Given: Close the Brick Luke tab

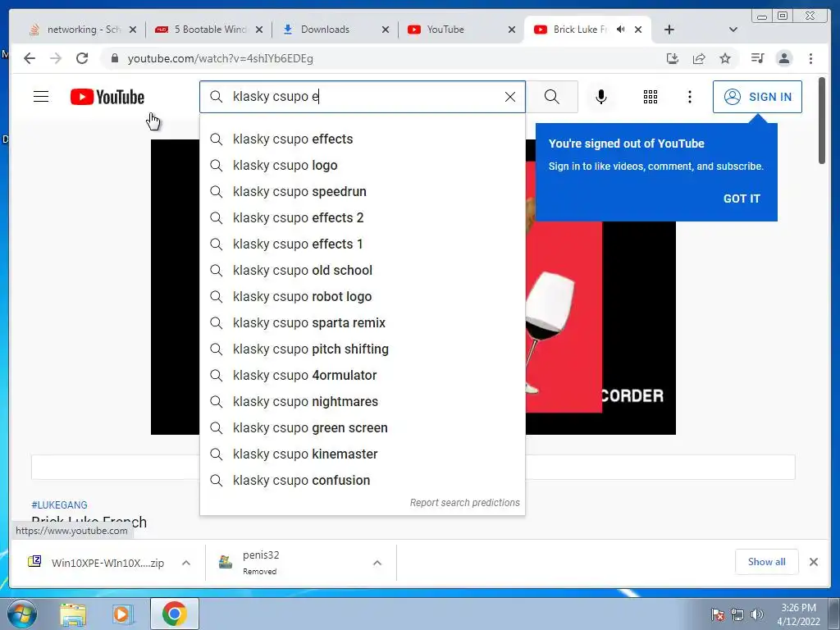Looking at the screenshot, I should (x=638, y=30).
